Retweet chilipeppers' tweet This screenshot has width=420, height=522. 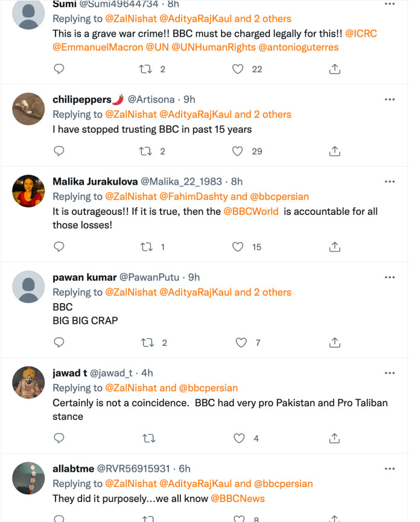click(147, 151)
